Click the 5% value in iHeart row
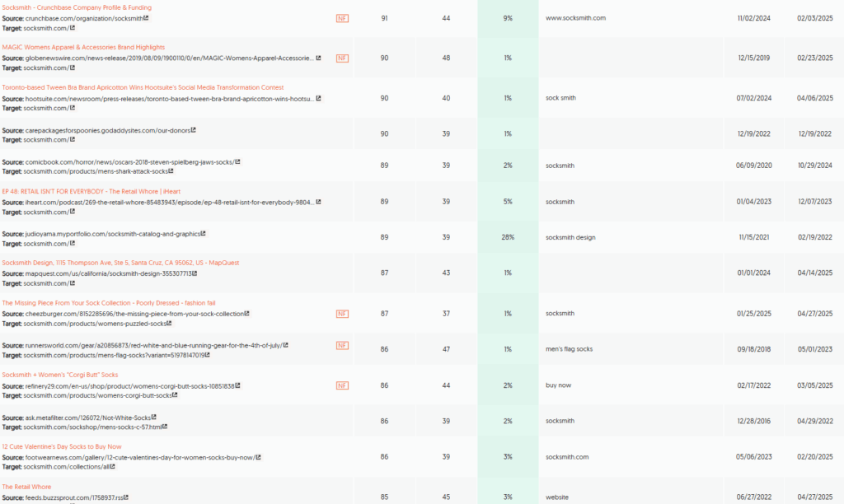This screenshot has height=504, width=844. point(508,202)
